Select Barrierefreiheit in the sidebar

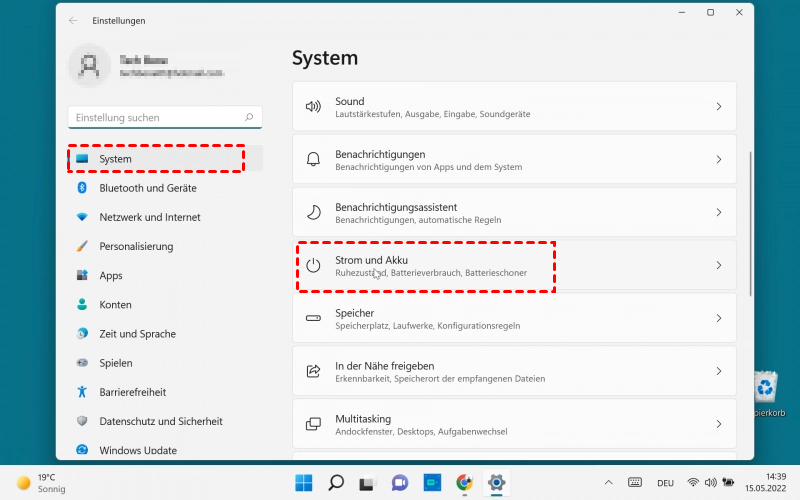[x=165, y=392]
